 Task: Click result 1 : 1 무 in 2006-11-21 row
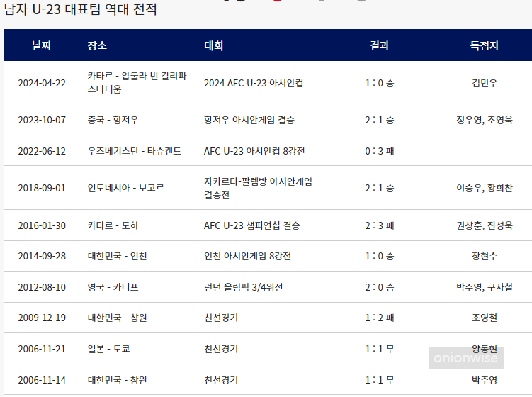pos(379,349)
